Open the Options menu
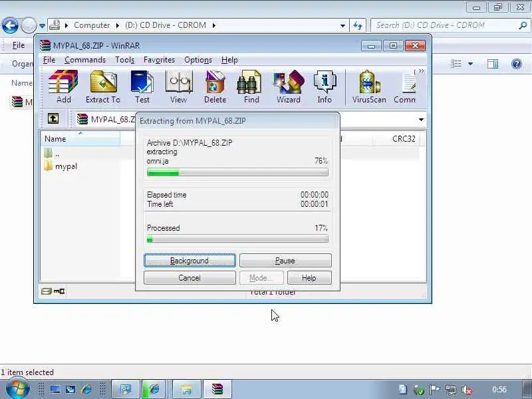The image size is (532, 399). 198,60
